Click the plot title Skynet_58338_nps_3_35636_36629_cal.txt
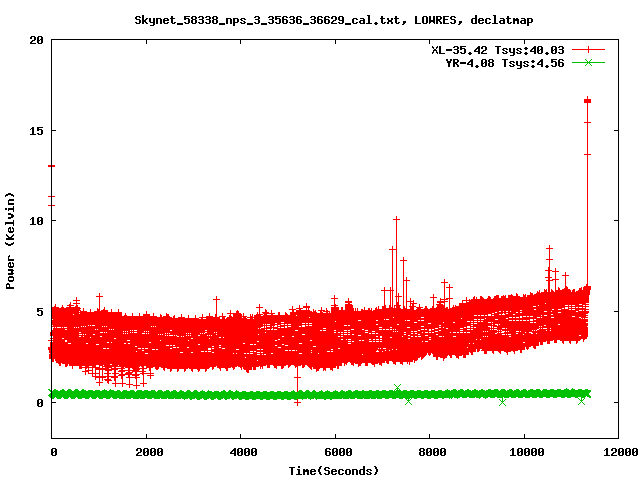Image resolution: width=640 pixels, height=480 pixels. (333, 20)
